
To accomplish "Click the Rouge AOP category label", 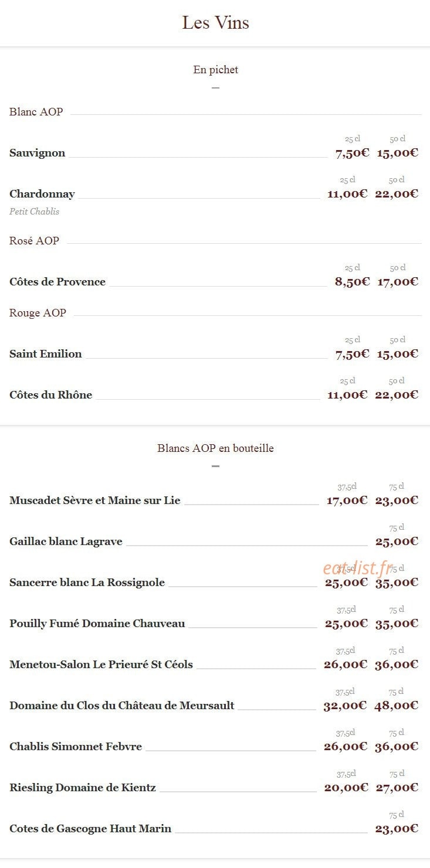I will tap(38, 313).
